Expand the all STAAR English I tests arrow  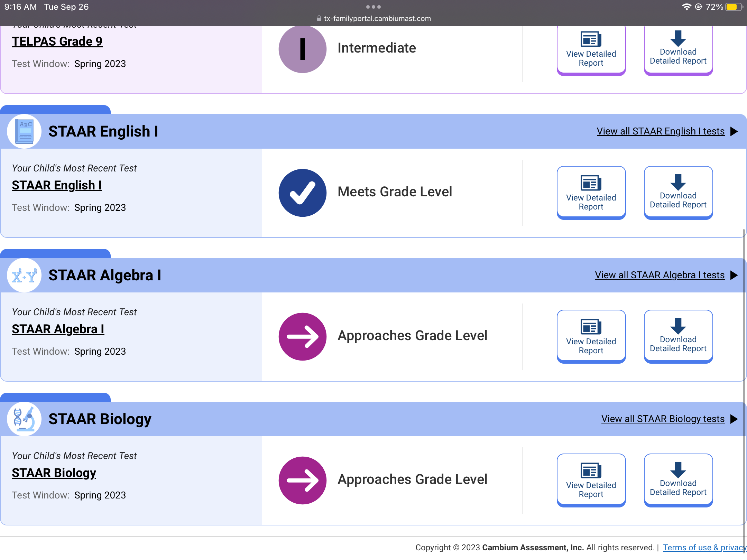point(734,131)
